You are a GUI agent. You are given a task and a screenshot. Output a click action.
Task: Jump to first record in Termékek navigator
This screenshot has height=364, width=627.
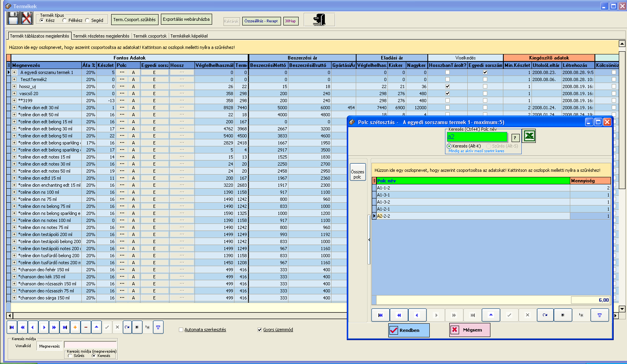point(12,327)
